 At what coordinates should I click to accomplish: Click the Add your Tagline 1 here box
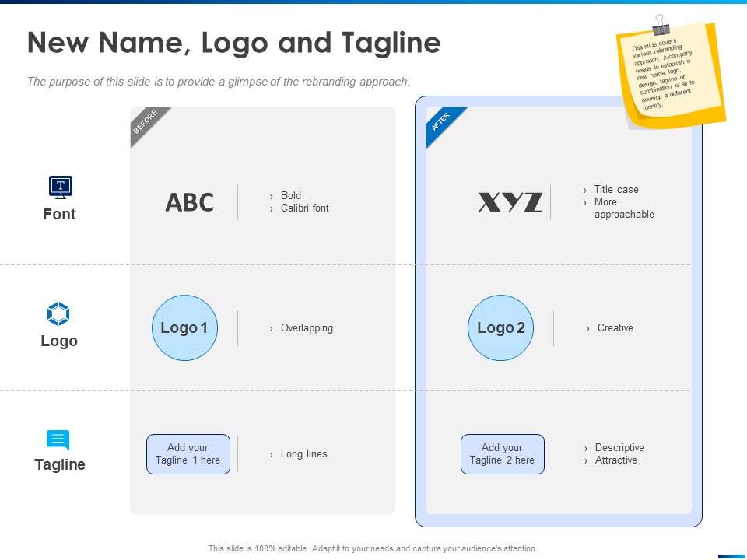coord(188,453)
